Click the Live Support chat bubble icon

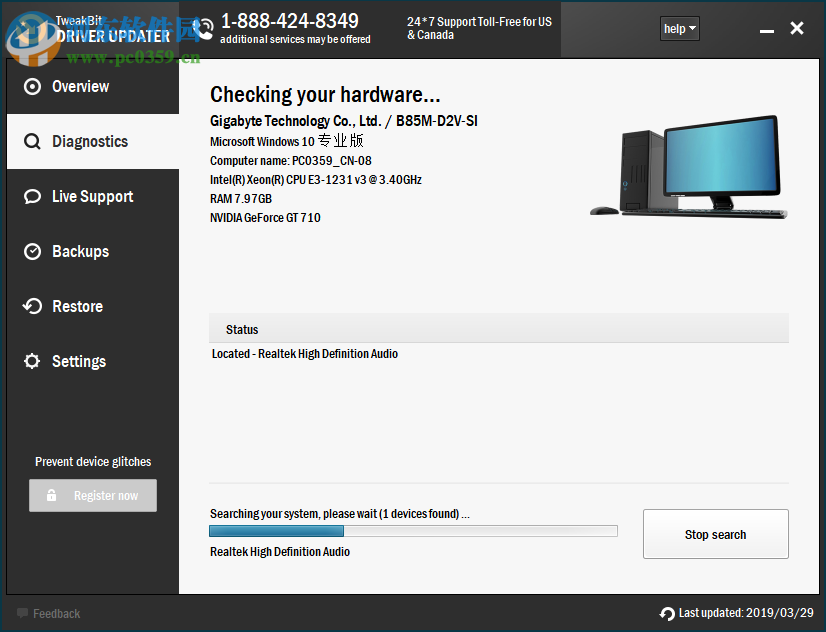click(31, 196)
